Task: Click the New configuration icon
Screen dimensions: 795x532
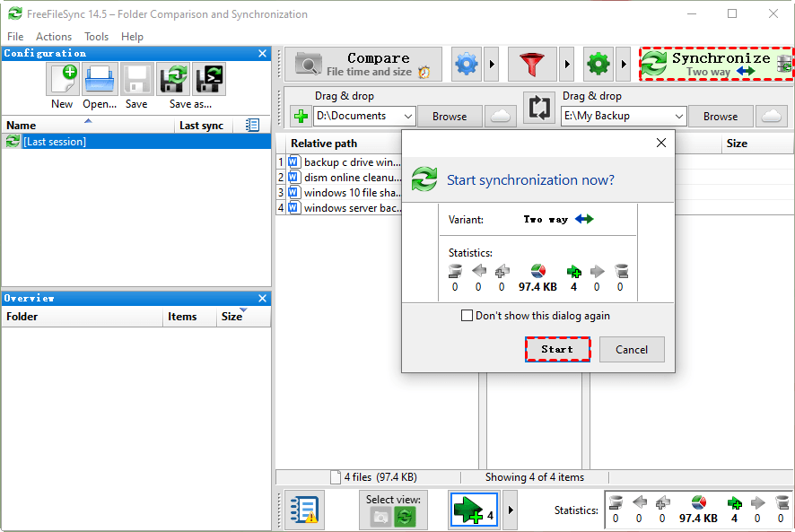Action: (63, 80)
